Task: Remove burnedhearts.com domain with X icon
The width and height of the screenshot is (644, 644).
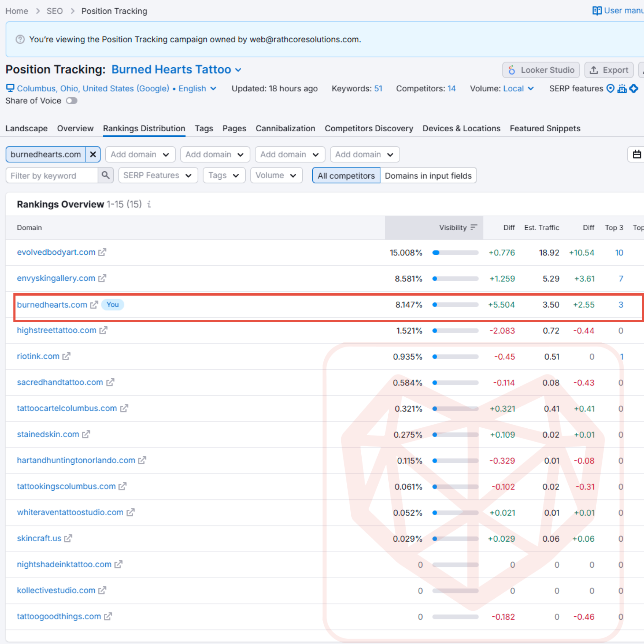Action: [93, 154]
